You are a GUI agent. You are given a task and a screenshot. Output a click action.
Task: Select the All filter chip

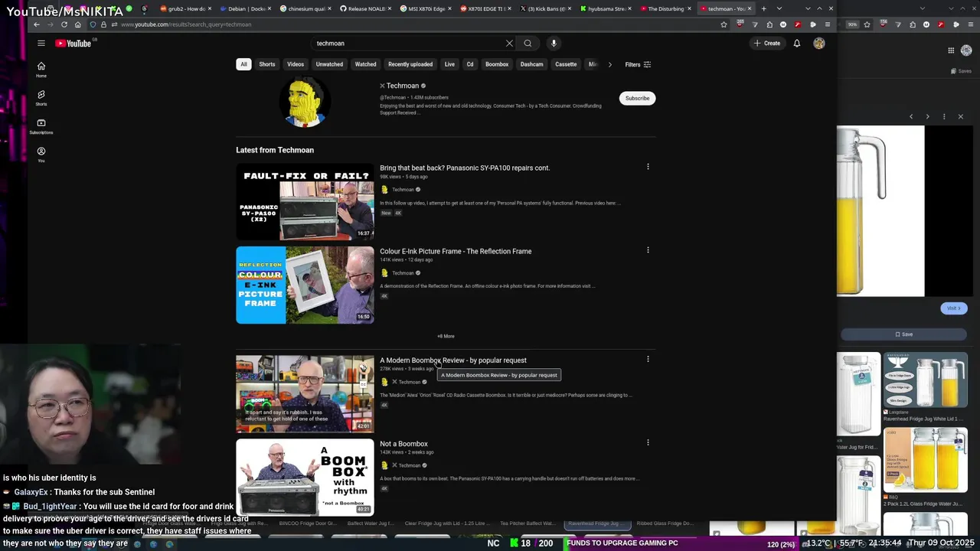click(243, 64)
